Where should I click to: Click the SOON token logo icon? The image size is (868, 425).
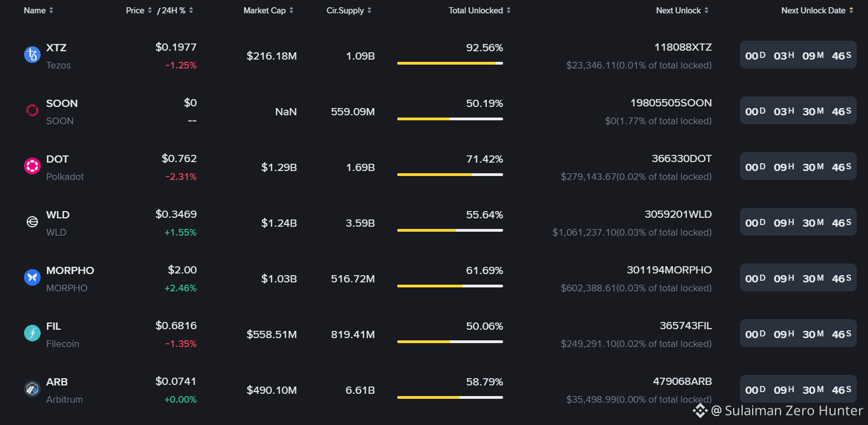pos(32,110)
